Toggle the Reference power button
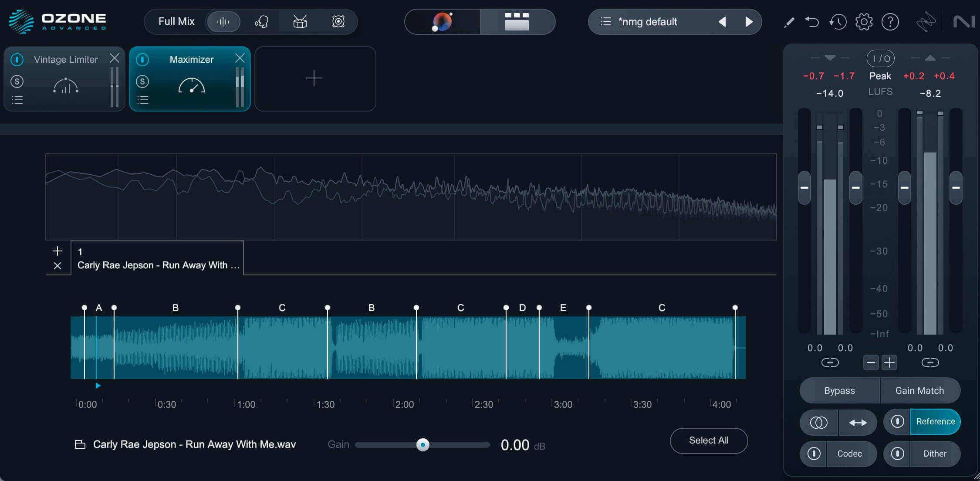980x481 pixels. [x=897, y=421]
